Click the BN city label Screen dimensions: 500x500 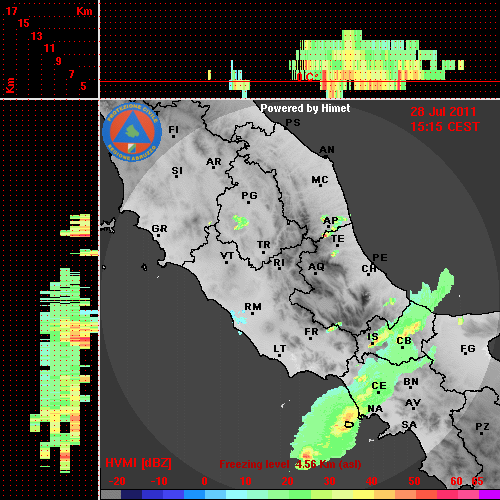pyautogui.click(x=411, y=382)
